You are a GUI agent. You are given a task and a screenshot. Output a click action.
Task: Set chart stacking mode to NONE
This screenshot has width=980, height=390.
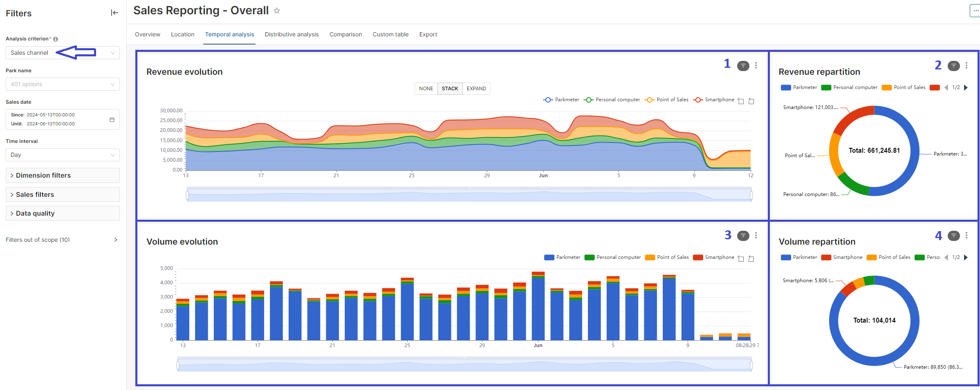(426, 89)
